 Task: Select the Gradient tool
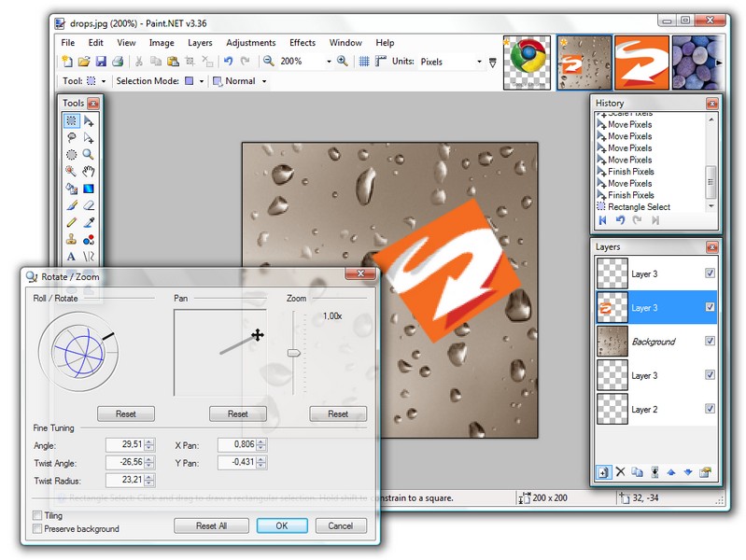point(89,189)
